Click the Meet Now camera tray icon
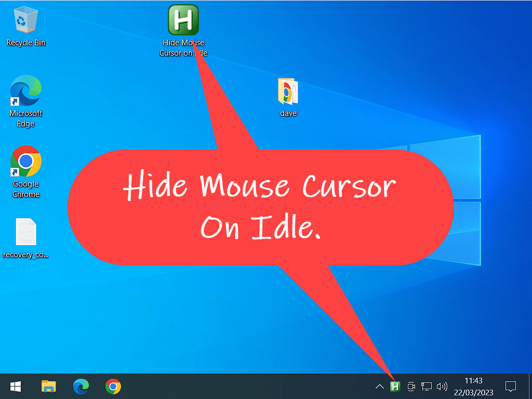The height and width of the screenshot is (399, 532). coord(411,387)
